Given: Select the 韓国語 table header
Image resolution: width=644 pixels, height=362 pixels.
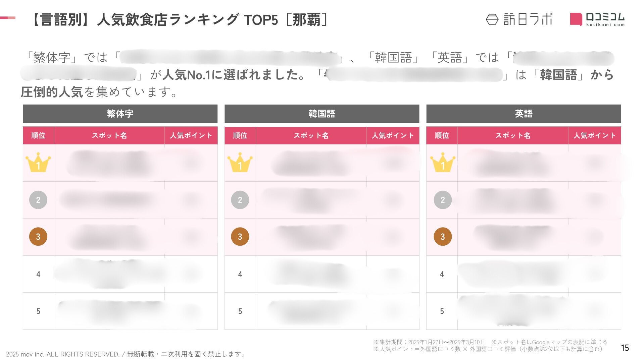Looking at the screenshot, I should click(x=322, y=114).
